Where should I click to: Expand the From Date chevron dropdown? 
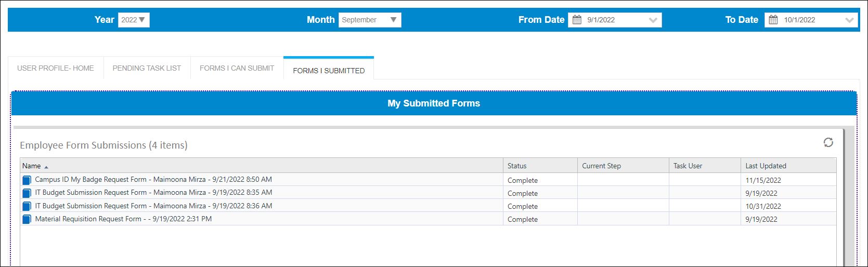[653, 20]
